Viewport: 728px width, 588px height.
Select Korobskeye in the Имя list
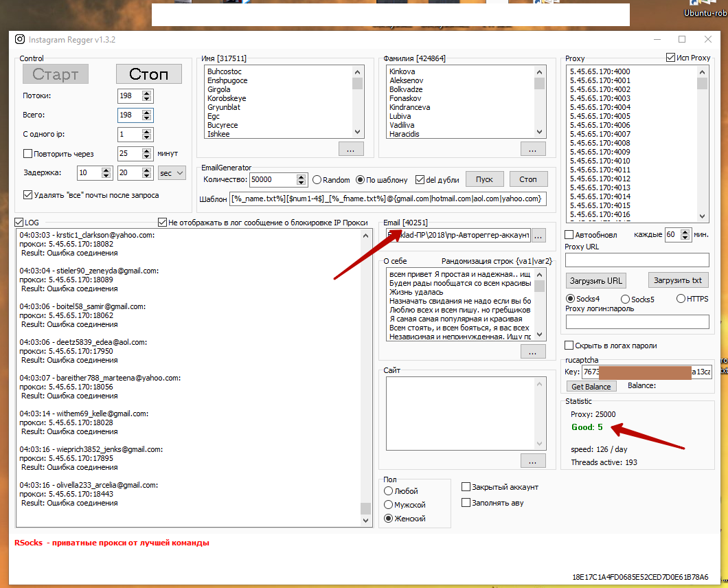(x=227, y=98)
